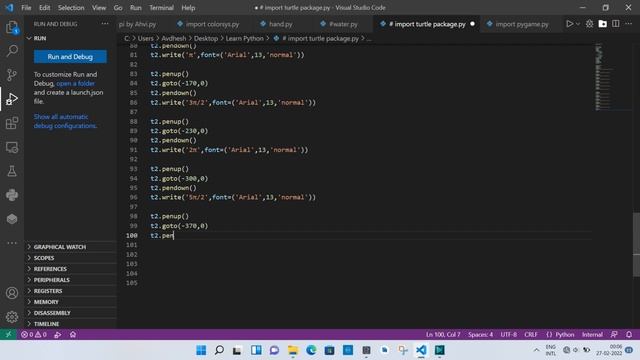Open the Selection menu
Image resolution: width=640 pixels, height=360 pixels.
[71, 8]
